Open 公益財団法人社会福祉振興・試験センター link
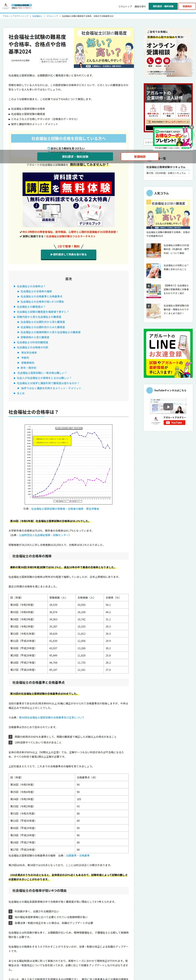The height and width of the screenshot is (980, 196). pyautogui.click(x=44, y=535)
